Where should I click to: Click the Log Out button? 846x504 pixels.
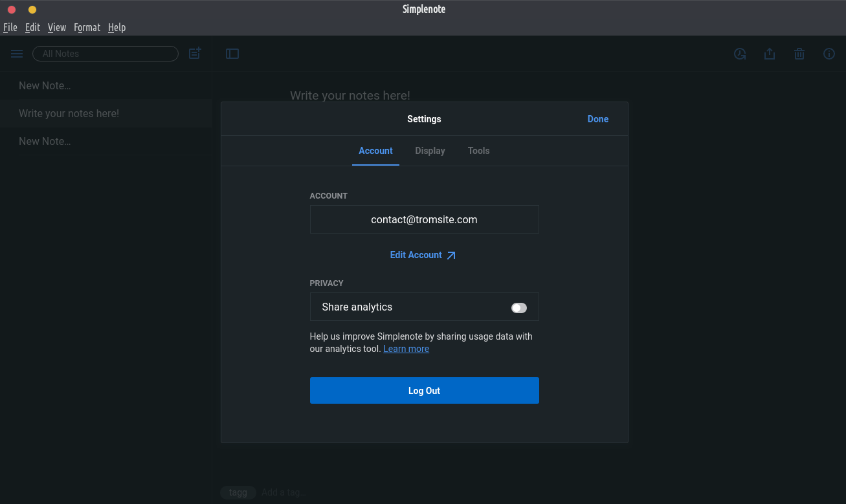click(x=425, y=391)
